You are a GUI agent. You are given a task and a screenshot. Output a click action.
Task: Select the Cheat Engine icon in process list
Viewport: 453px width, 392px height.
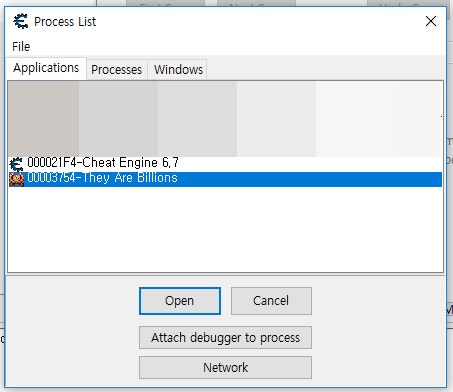pyautogui.click(x=16, y=164)
